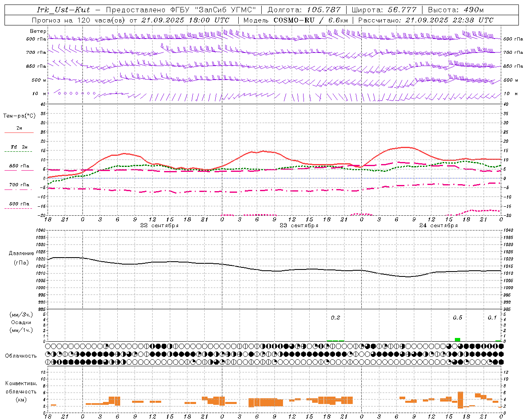Select the computed time 21.09.2025 22:38 UTC
Screen dimensions: 525x420
pyautogui.click(x=450, y=20)
